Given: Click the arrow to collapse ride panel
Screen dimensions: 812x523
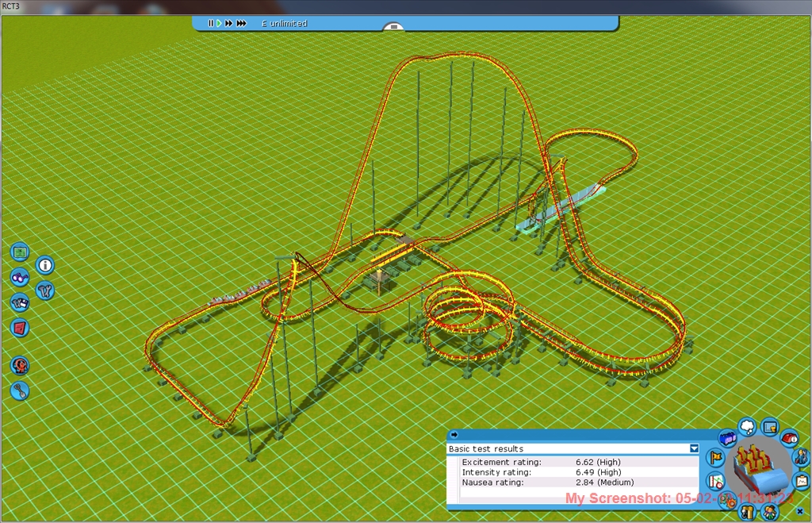Looking at the screenshot, I should (454, 435).
